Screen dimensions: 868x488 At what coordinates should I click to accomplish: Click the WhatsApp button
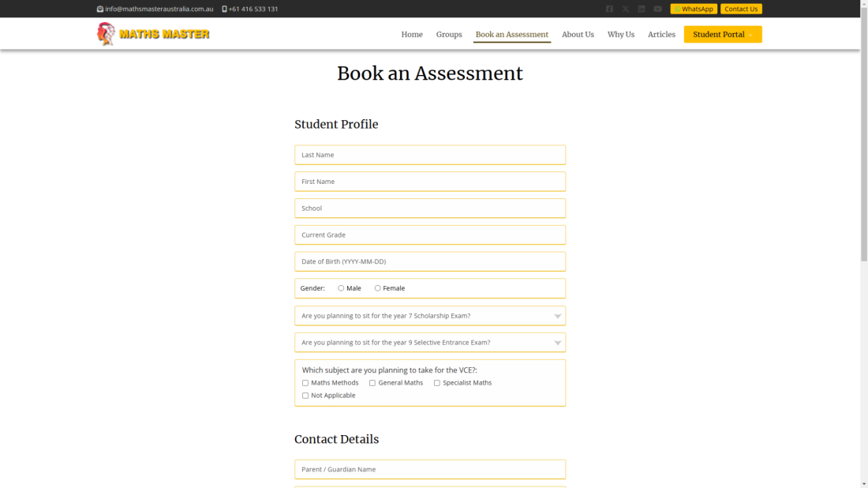click(694, 9)
